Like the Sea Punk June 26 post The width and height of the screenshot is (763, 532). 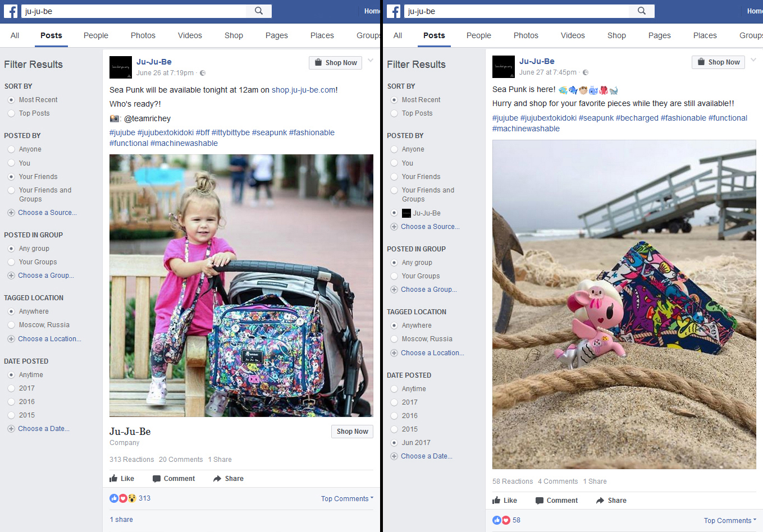(122, 479)
